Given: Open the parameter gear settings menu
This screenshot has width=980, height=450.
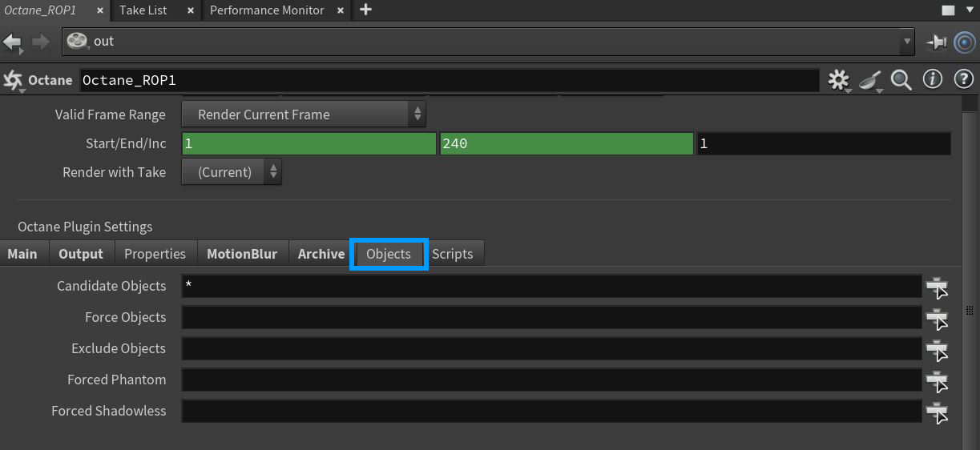Looking at the screenshot, I should pyautogui.click(x=839, y=80).
